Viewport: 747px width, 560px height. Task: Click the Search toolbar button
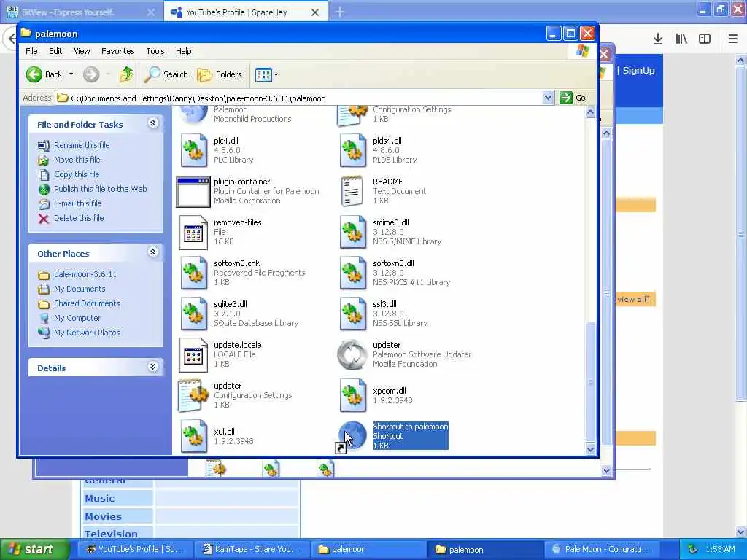click(x=166, y=74)
